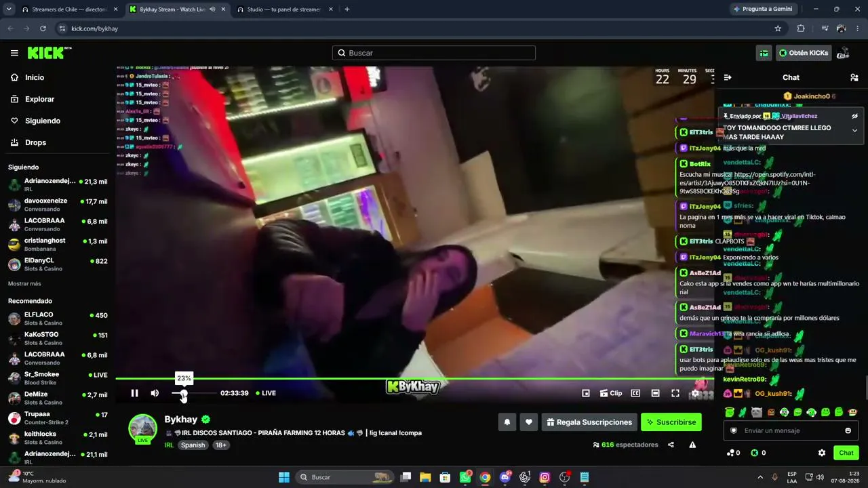
Task: Open video player settings gear
Action: [x=695, y=393]
